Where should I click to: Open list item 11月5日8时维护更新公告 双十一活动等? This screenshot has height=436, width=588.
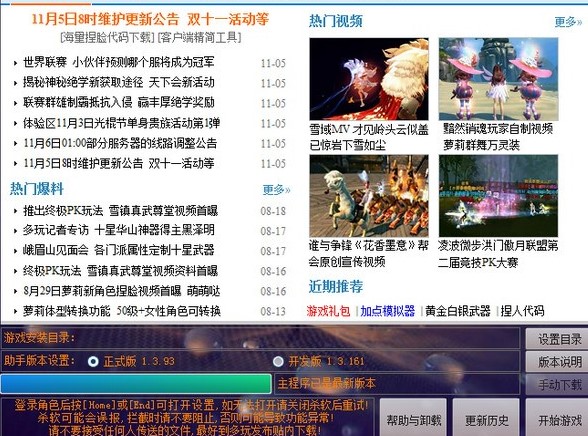tap(118, 163)
